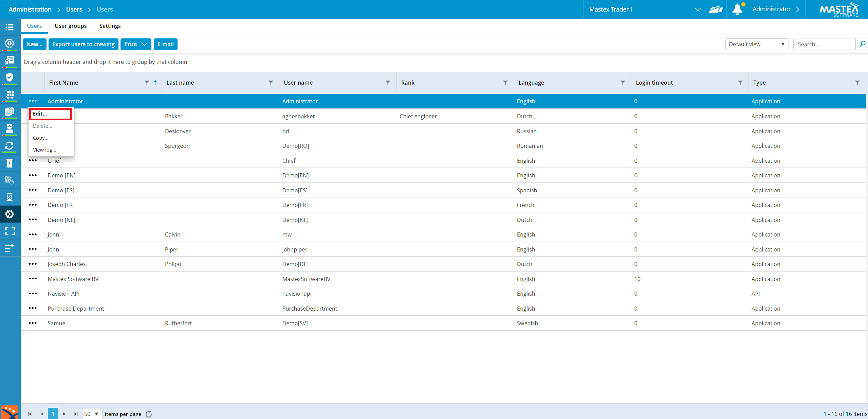Refresh the grid using the reload icon
The width and height of the screenshot is (868, 419).
click(149, 414)
